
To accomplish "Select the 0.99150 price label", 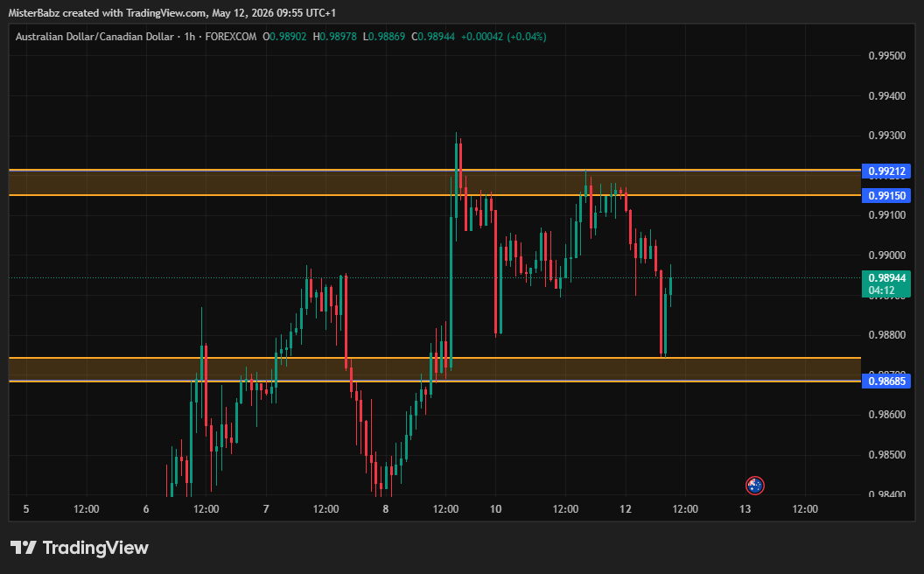I will tap(885, 195).
